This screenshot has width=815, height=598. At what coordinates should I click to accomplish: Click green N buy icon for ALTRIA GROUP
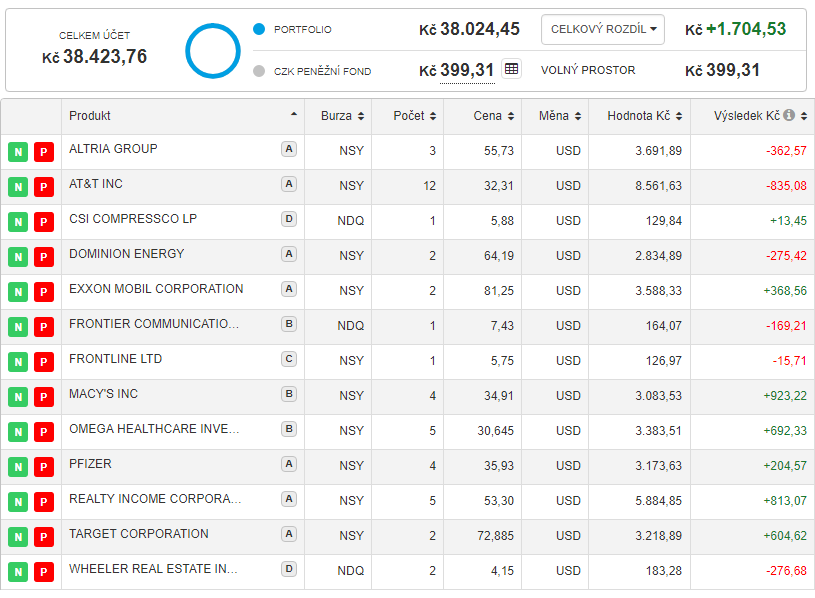tap(18, 152)
